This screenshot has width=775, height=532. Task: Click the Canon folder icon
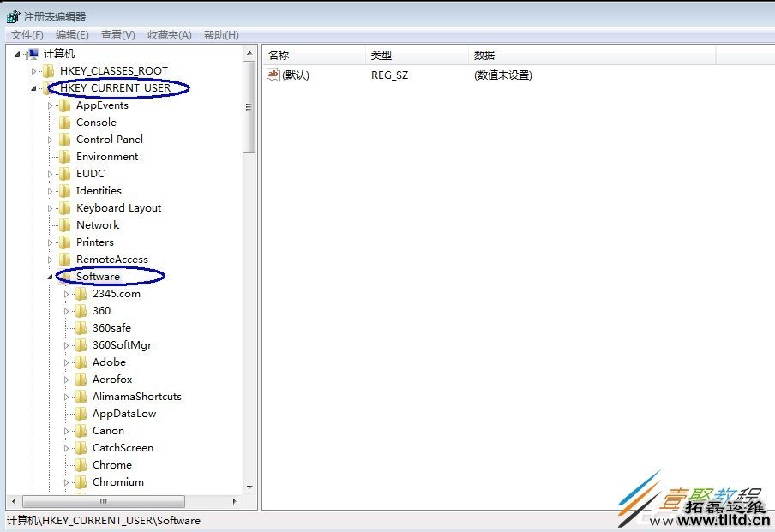tap(82, 430)
